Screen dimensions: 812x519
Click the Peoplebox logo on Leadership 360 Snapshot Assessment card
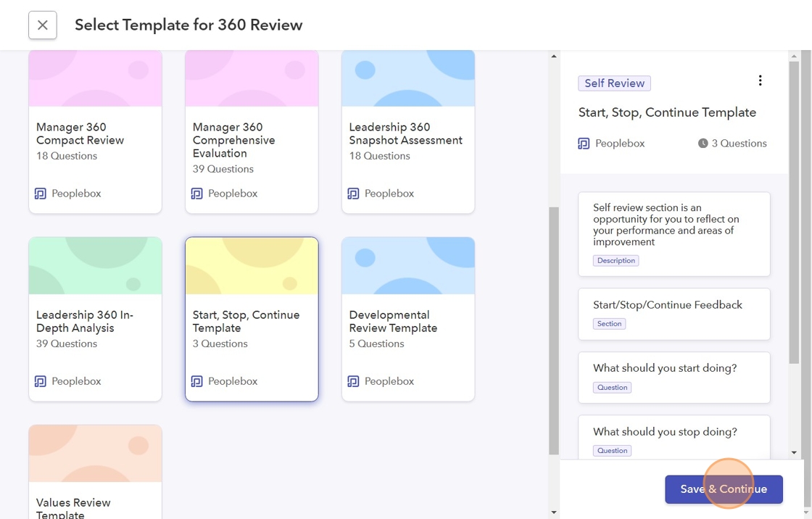353,194
